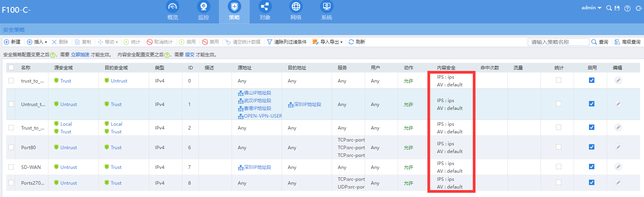
Task: Click the search magnifier icon in header
Action: [609, 8]
